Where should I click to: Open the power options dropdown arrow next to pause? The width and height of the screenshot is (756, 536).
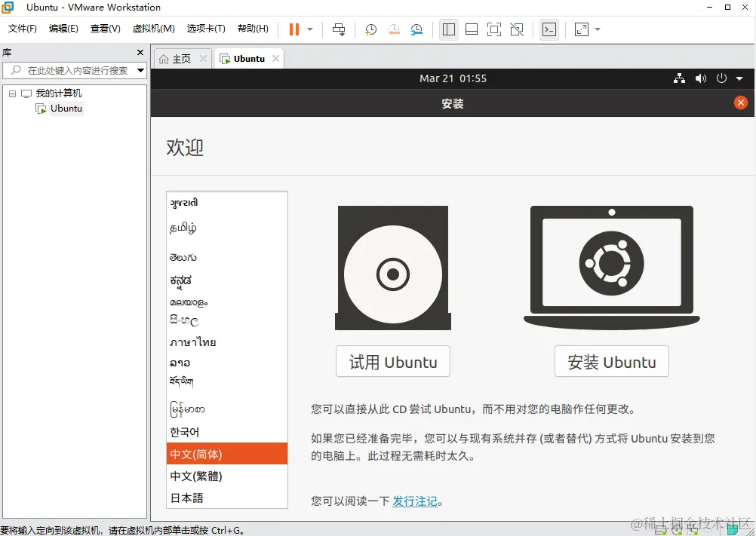coord(310,29)
